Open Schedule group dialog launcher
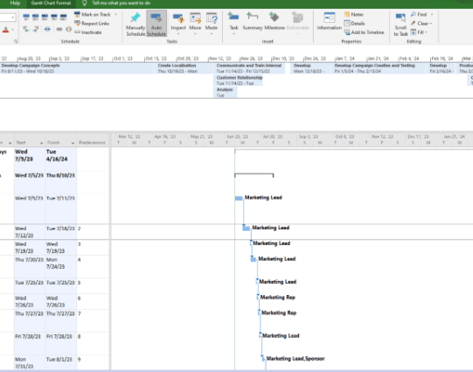473x372 pixels. pos(16,41)
